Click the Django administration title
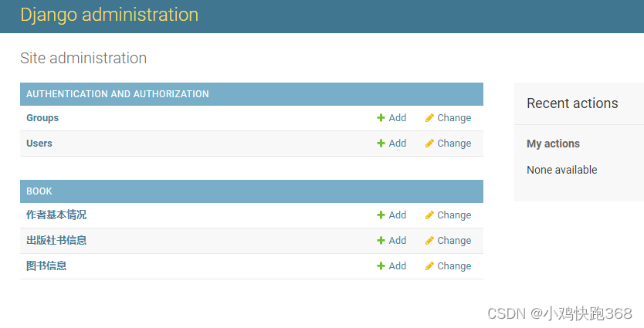 click(109, 15)
